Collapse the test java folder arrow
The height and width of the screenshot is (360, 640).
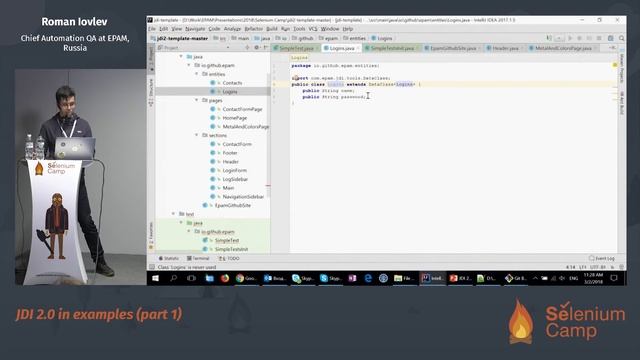(181, 223)
